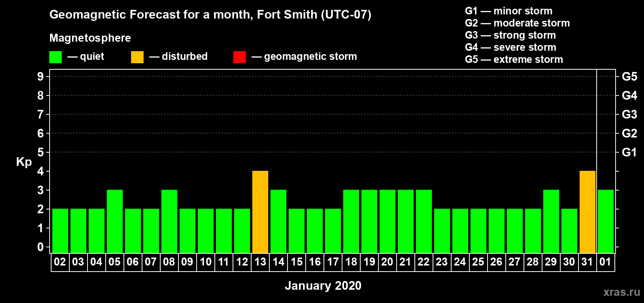
Task: Click the G1 label on right axis
Action: tap(630, 152)
